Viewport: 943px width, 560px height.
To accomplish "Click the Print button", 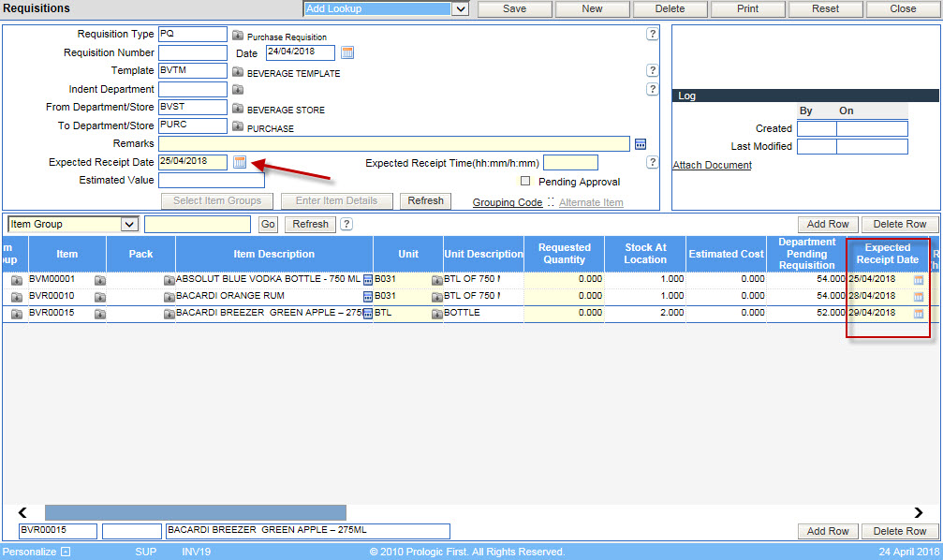I will click(747, 9).
